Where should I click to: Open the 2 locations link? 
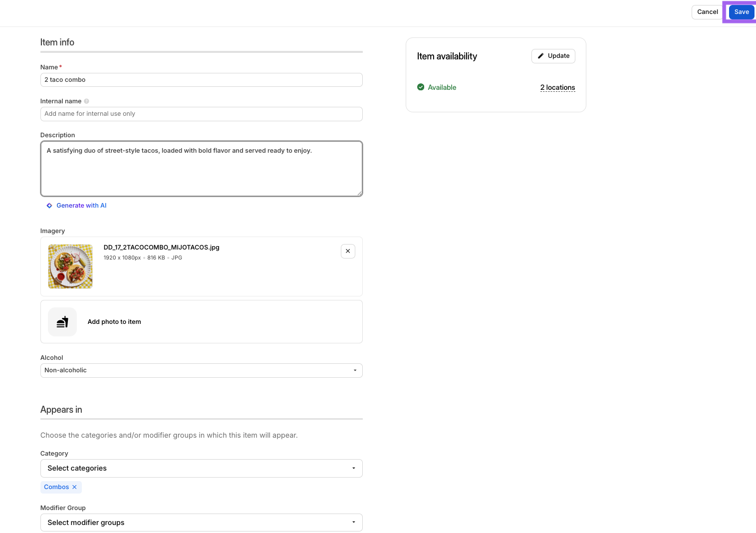tap(557, 88)
